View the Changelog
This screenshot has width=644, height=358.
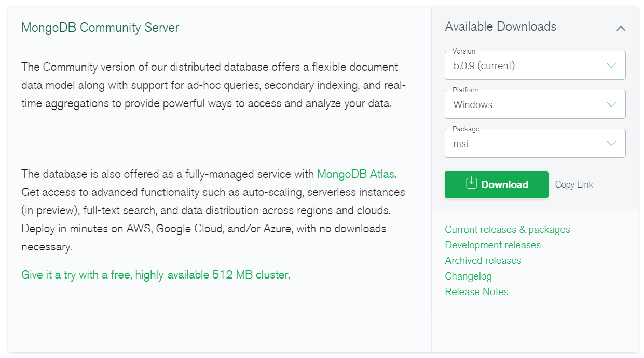click(468, 276)
